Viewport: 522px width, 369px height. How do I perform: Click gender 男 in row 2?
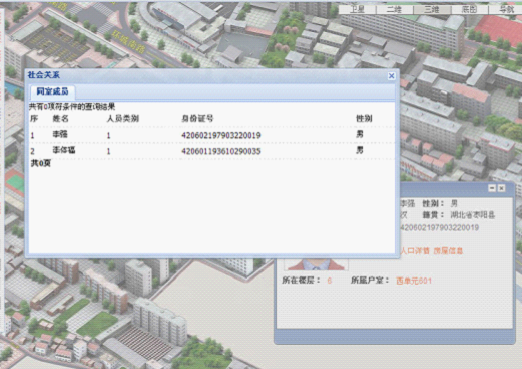[x=360, y=150]
